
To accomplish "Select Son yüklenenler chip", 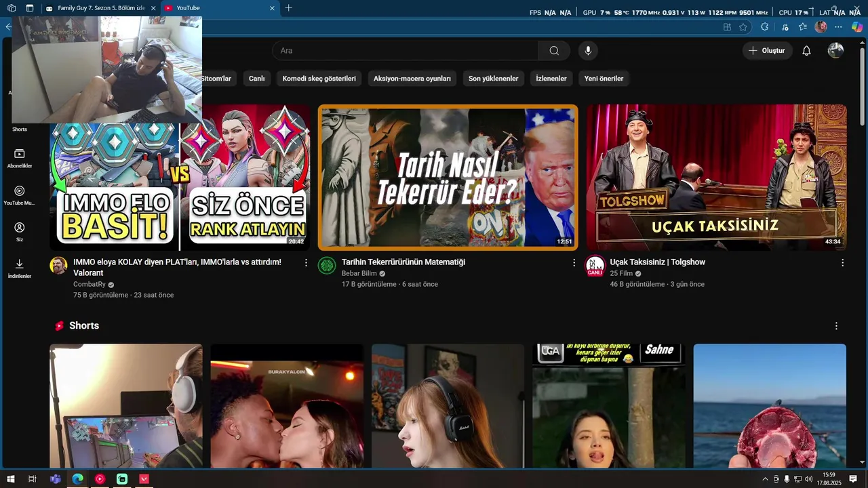I will tap(494, 79).
